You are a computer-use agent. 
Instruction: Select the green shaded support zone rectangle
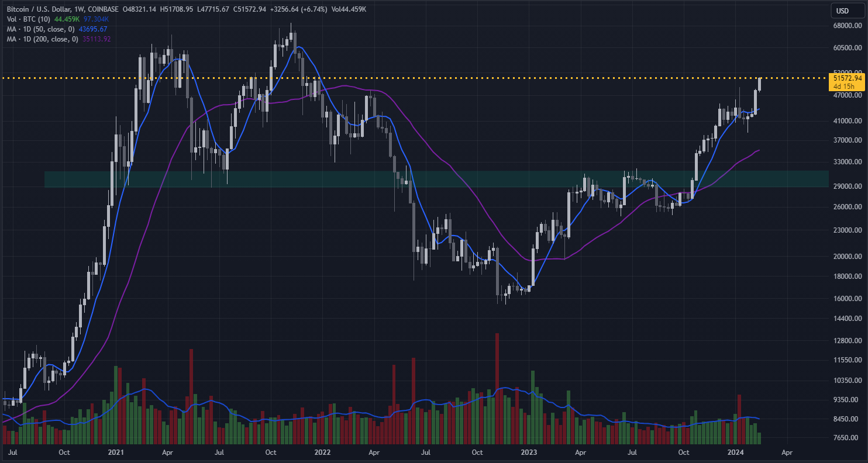pos(351,179)
